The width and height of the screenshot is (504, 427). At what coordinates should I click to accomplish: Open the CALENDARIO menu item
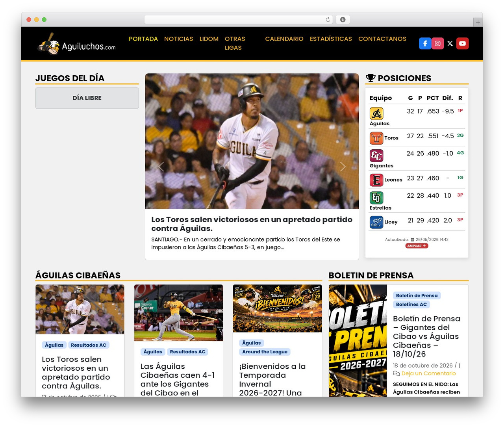point(284,39)
